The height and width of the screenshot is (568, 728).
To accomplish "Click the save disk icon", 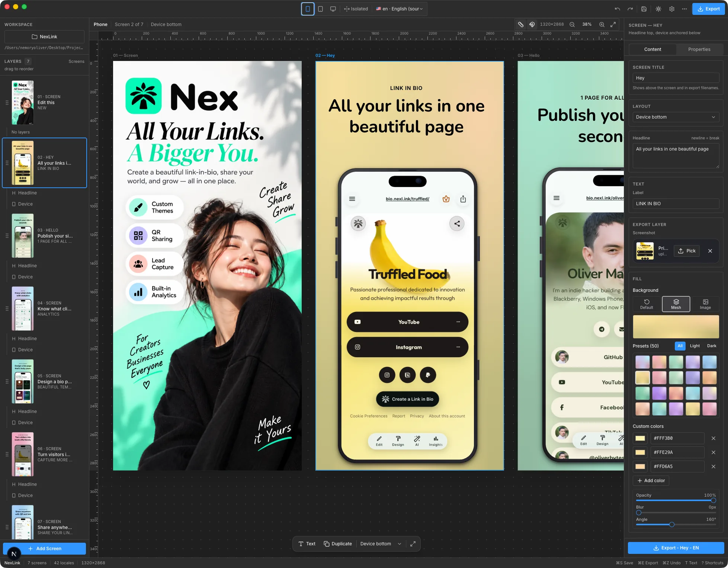I will tap(644, 9).
